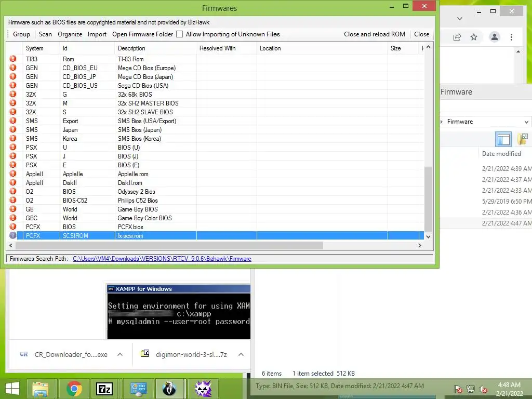
Task: Click Import in the Firmwares toolbar
Action: 97,34
